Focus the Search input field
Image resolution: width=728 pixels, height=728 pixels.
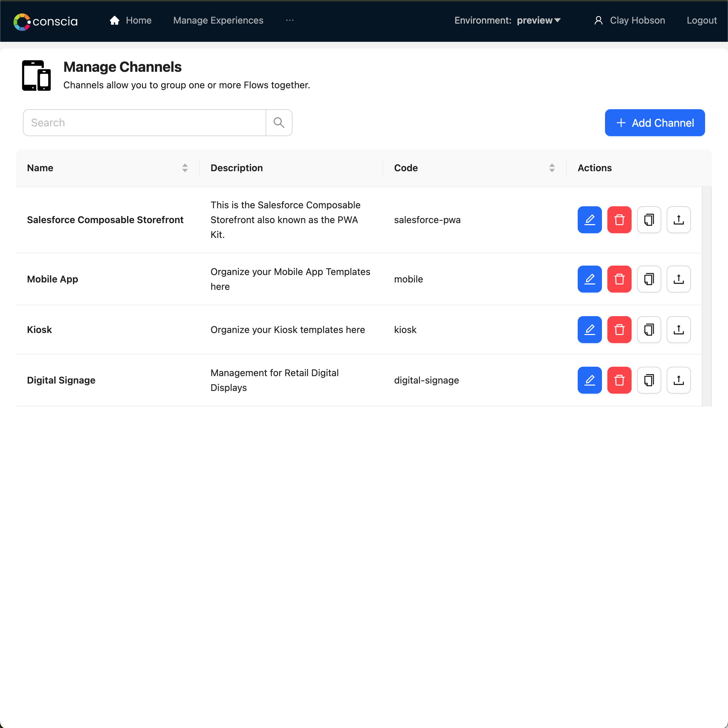coord(144,123)
